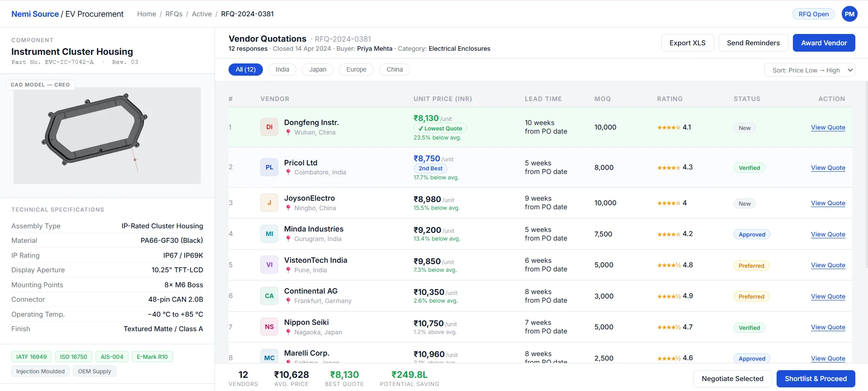Click the MC avatar for Marelli Corp.

coord(269,356)
